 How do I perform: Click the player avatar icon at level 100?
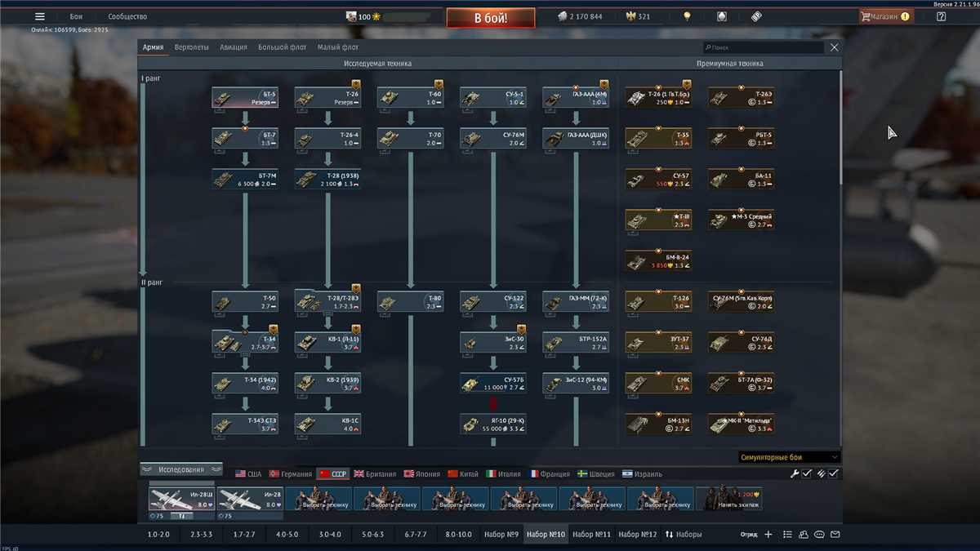[350, 16]
